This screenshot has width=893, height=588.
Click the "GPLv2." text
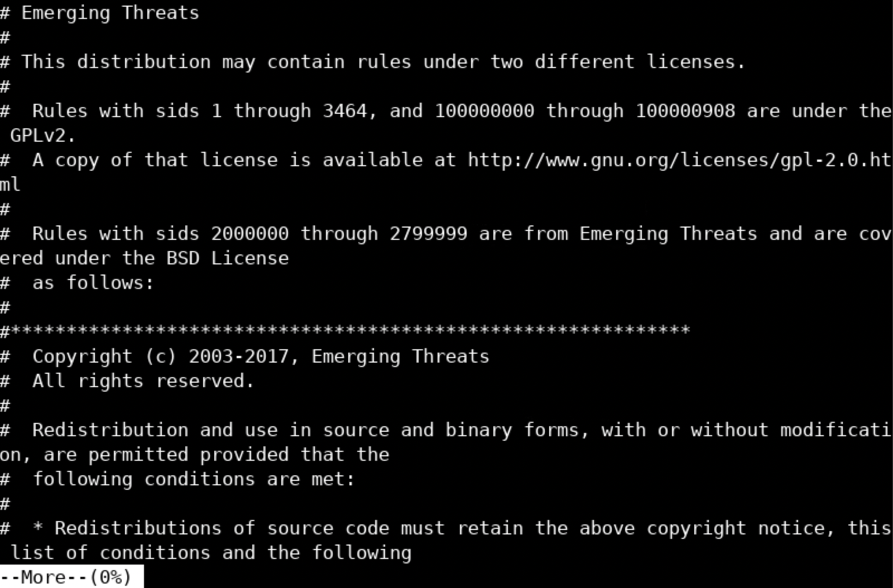(42, 136)
